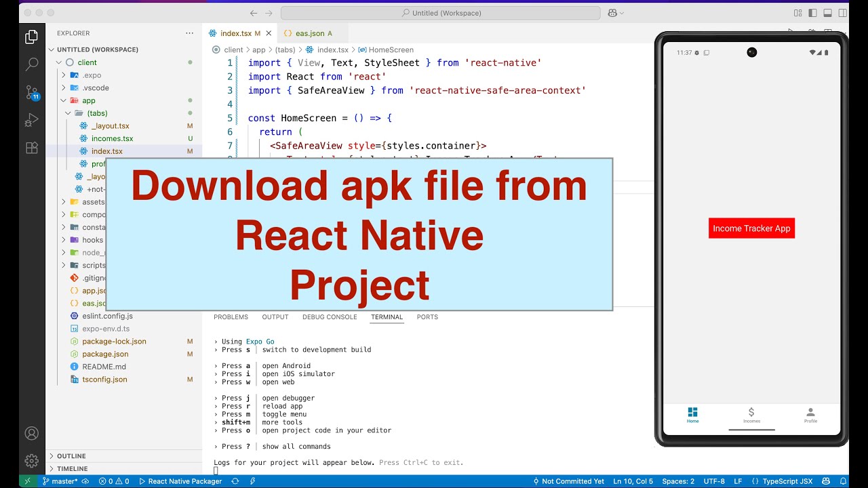Tap Profile tab in emulator

[810, 415]
